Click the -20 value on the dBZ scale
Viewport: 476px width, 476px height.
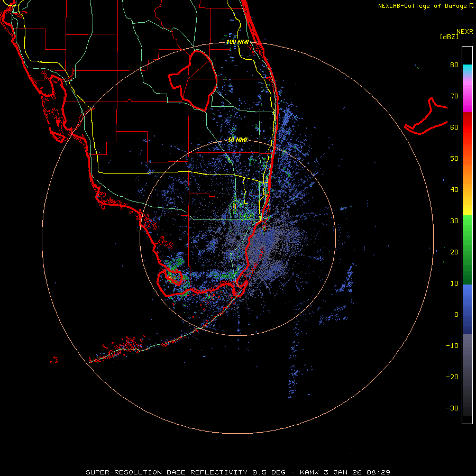(x=452, y=377)
